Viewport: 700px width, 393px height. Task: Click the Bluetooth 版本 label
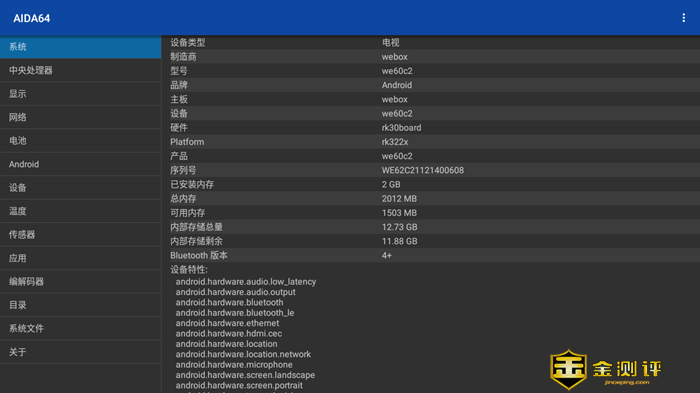(199, 255)
